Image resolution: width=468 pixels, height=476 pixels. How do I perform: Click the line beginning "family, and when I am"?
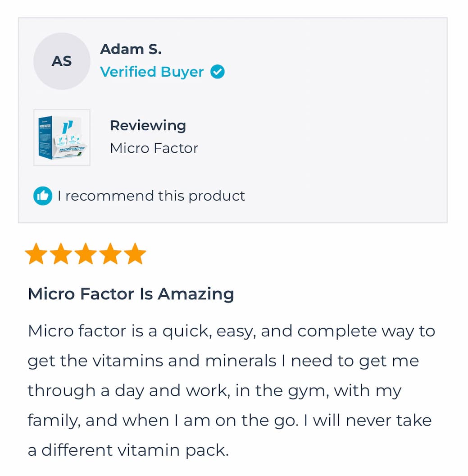pos(230,421)
